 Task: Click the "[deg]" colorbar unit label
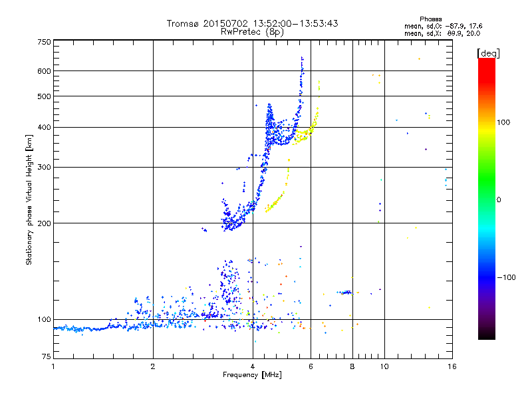coord(488,53)
